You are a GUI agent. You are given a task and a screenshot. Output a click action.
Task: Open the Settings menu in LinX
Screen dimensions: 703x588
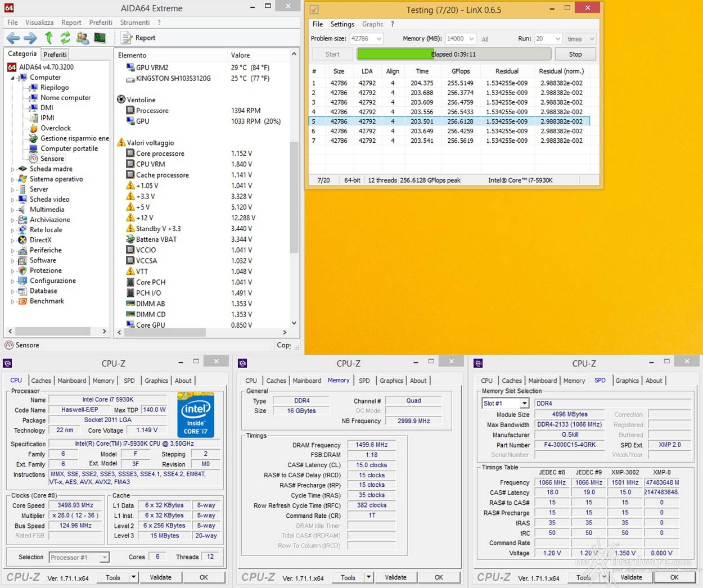(342, 24)
